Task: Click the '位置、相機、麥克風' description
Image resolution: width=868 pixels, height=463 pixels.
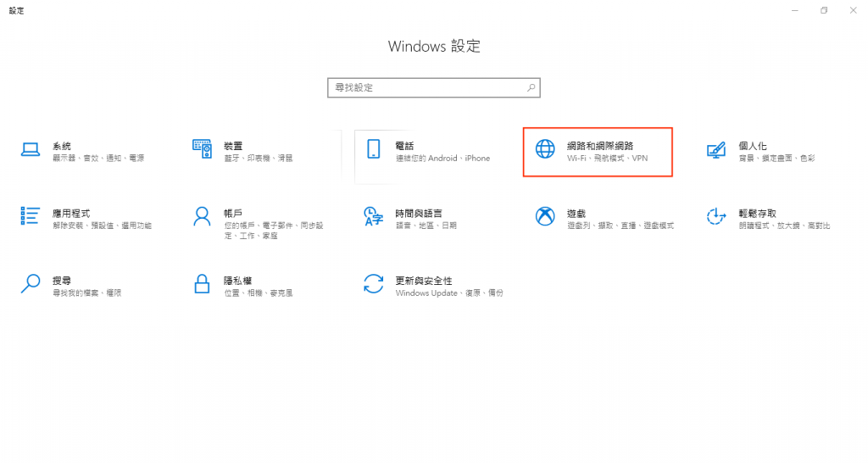Action: pos(259,293)
